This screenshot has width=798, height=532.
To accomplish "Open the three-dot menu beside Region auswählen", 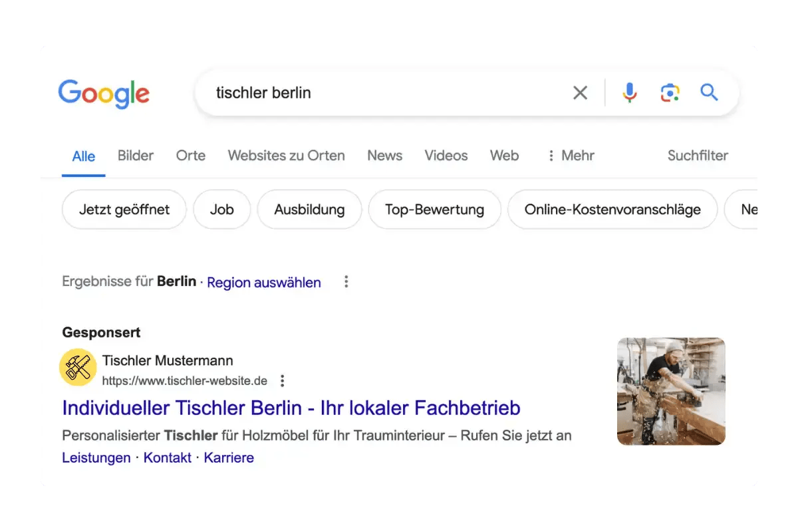I will point(346,282).
